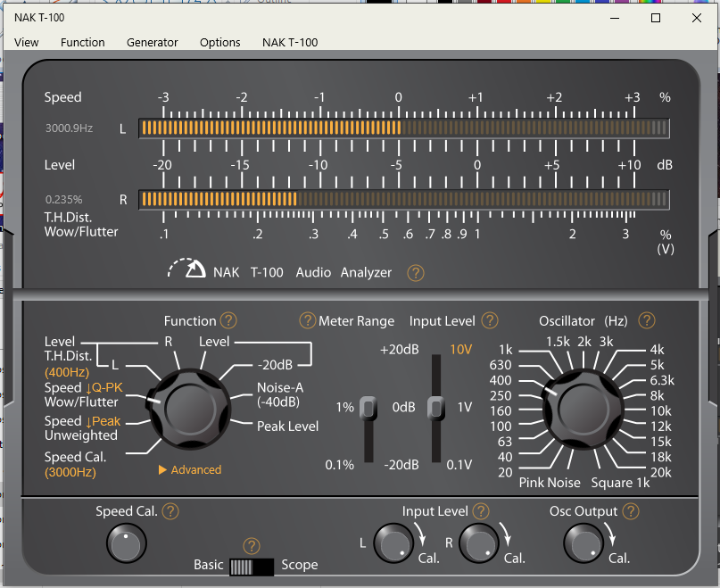Viewport: 720px width, 588px height.
Task: Click help icon after upper Input Level label
Action: pos(490,320)
